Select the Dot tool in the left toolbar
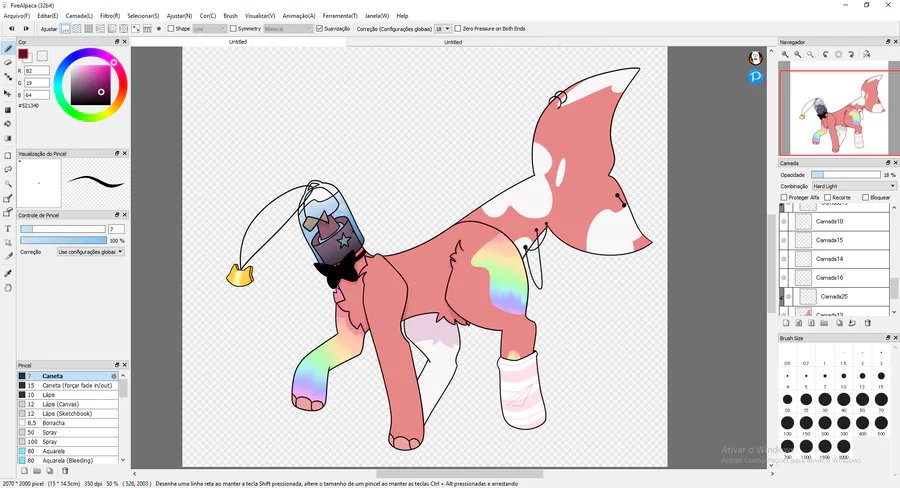900x488 pixels. coord(8,77)
